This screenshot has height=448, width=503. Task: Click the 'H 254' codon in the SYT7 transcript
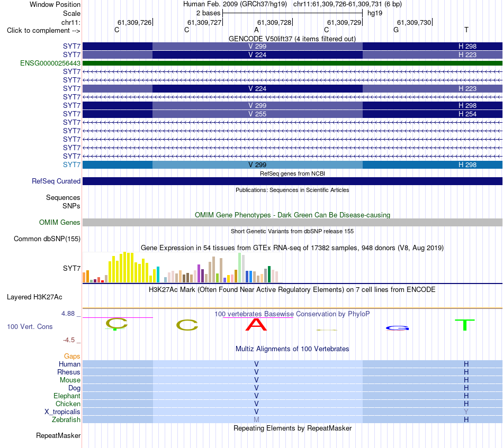468,114
